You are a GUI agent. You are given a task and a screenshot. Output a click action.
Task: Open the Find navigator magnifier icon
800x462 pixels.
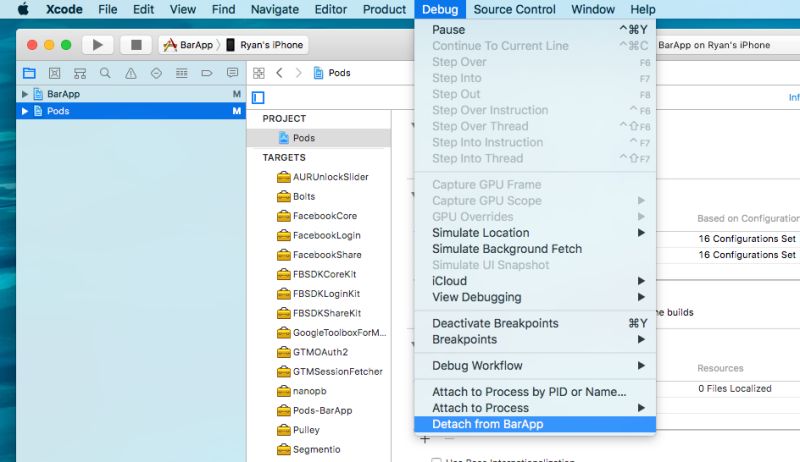point(105,73)
